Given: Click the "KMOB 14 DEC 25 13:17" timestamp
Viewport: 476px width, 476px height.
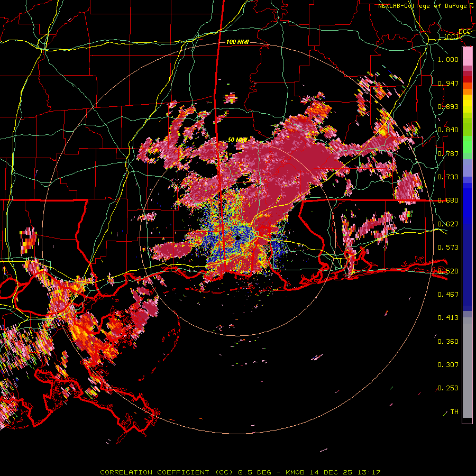Looking at the screenshot, I should coord(333,472).
